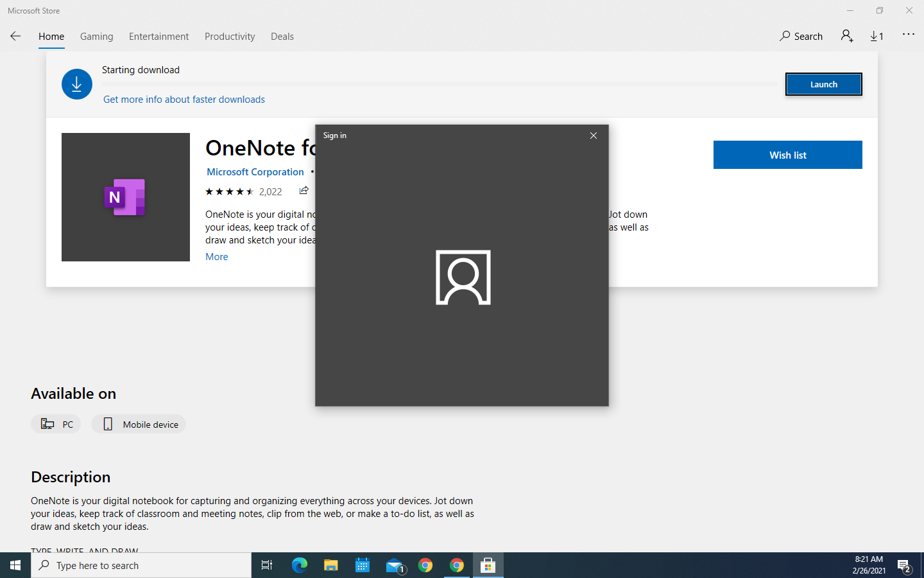
Task: Click the taskbar clock and date
Action: coord(869,565)
